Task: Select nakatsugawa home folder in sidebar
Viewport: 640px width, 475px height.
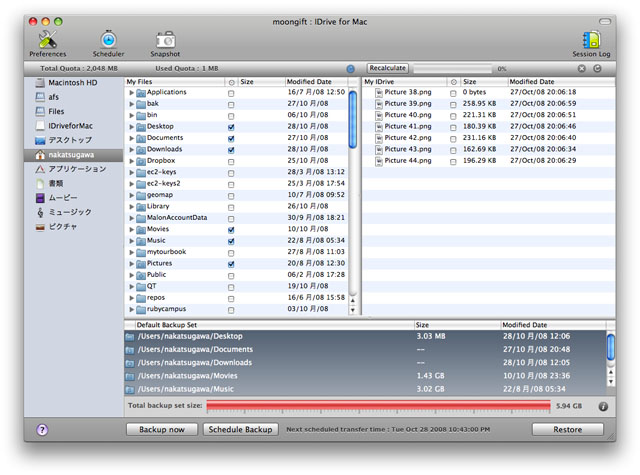Action: tap(71, 155)
